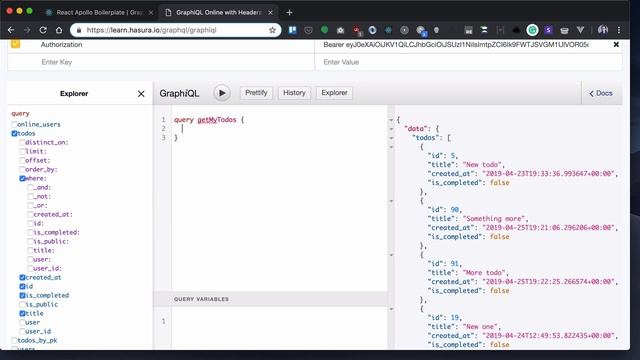
Task: Open a new browser tab
Action: [289, 13]
